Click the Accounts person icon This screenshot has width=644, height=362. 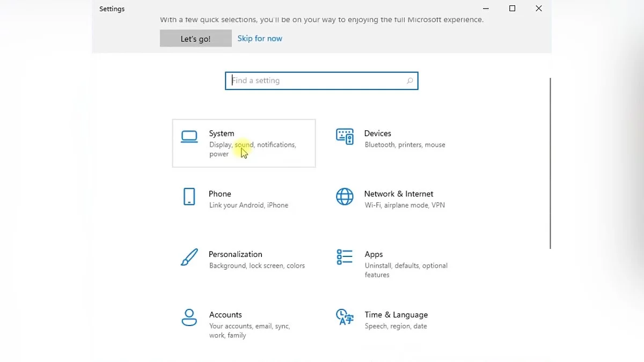[189, 317]
